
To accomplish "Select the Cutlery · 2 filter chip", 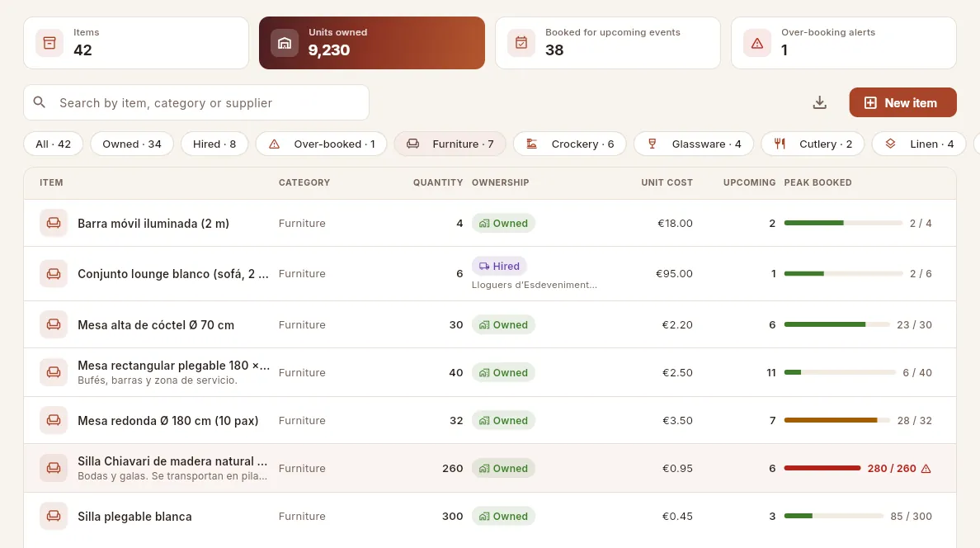I will [x=813, y=144].
